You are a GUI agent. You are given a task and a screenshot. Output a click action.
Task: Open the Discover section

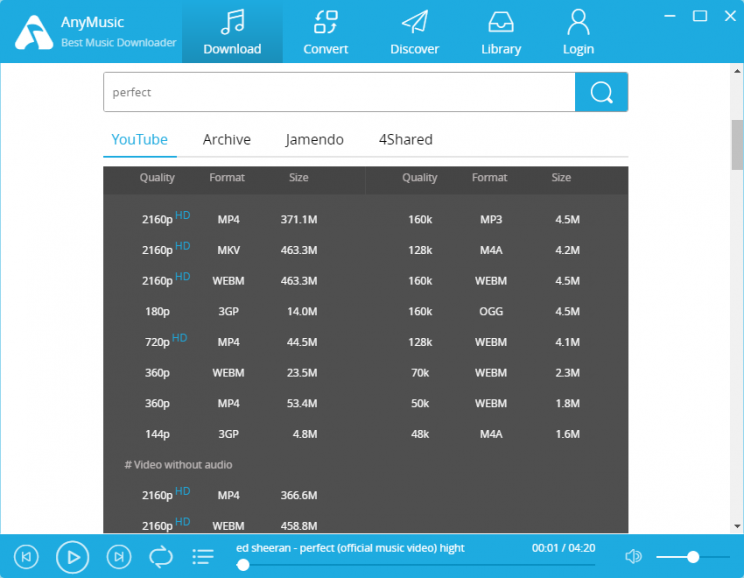click(x=414, y=33)
